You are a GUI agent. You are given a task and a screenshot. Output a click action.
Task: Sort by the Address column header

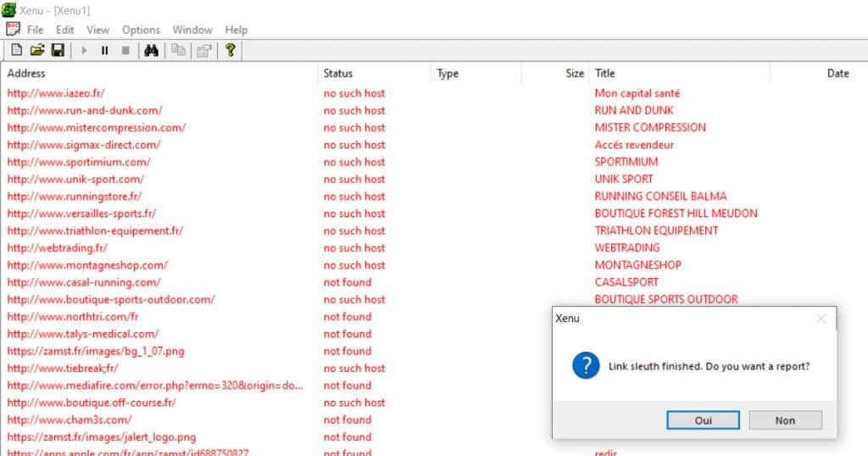click(159, 73)
